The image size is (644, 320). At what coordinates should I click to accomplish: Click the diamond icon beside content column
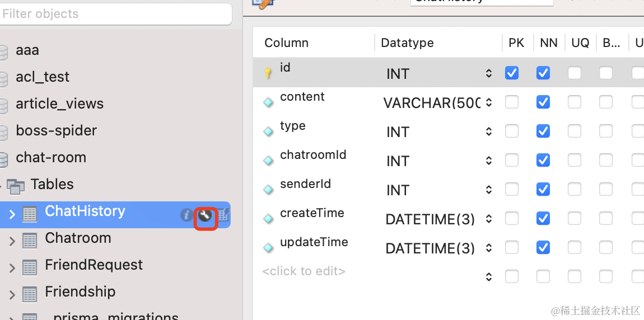268,102
